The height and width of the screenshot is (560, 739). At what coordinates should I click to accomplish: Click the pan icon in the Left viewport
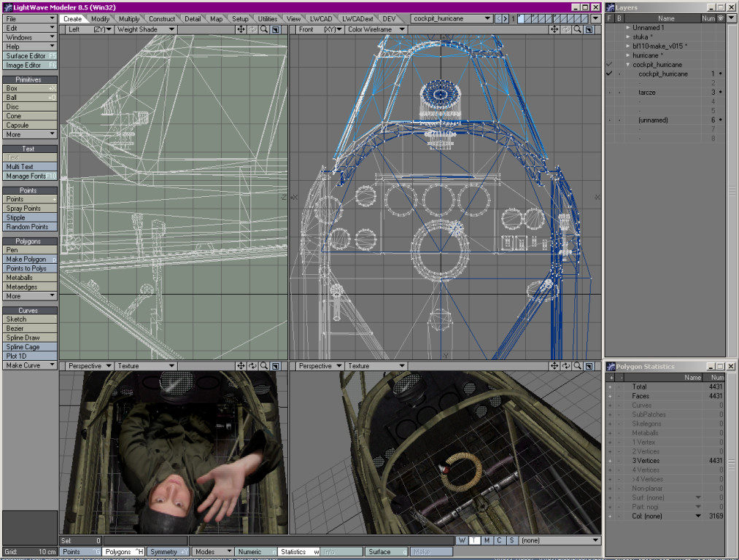click(x=241, y=30)
